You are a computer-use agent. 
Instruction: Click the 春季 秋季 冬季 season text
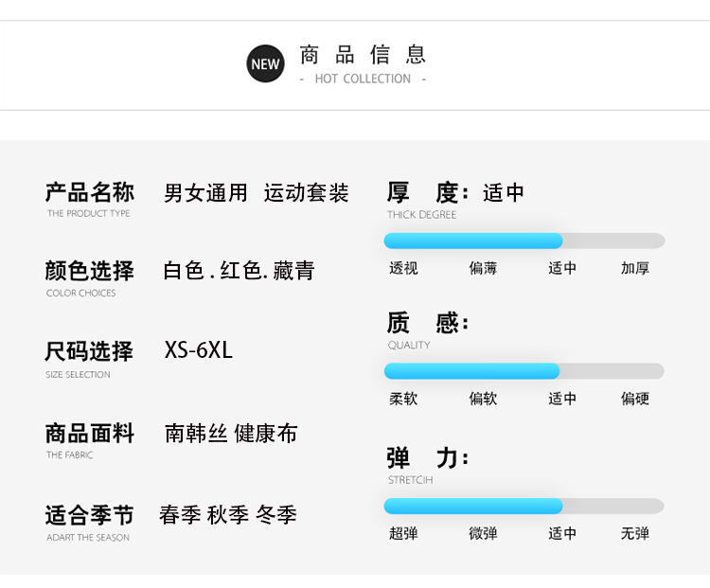[228, 515]
